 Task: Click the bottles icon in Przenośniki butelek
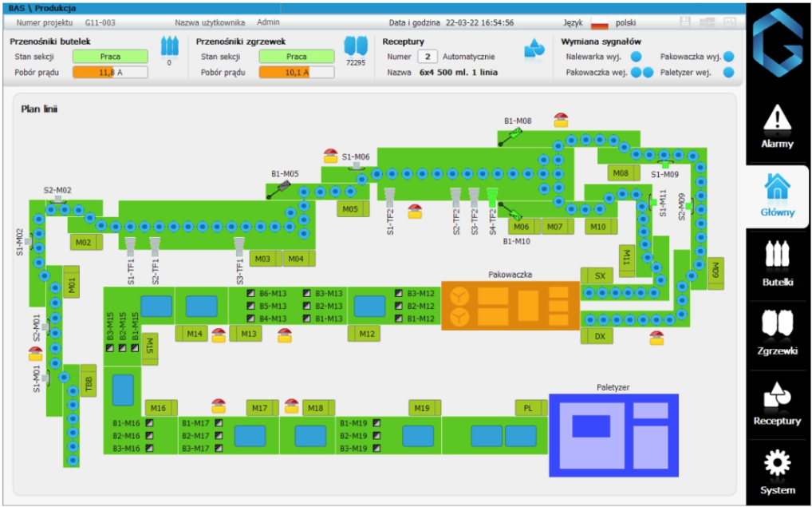click(x=169, y=46)
